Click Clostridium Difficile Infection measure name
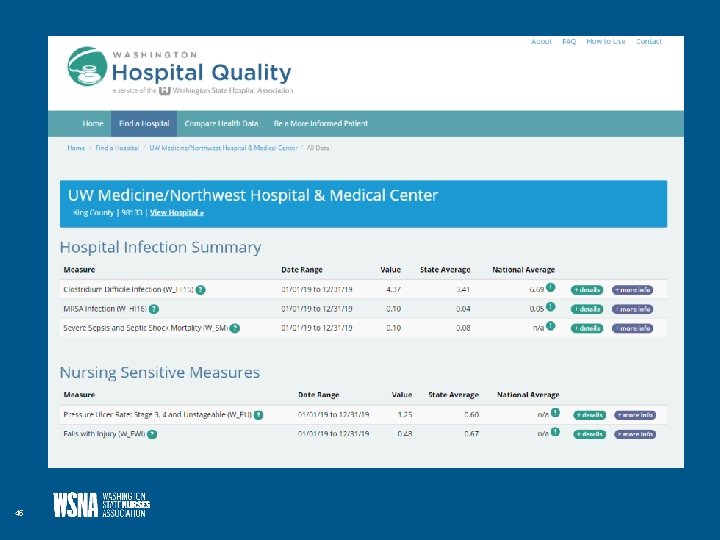Screen dimensions: 720x540 coord(129,290)
